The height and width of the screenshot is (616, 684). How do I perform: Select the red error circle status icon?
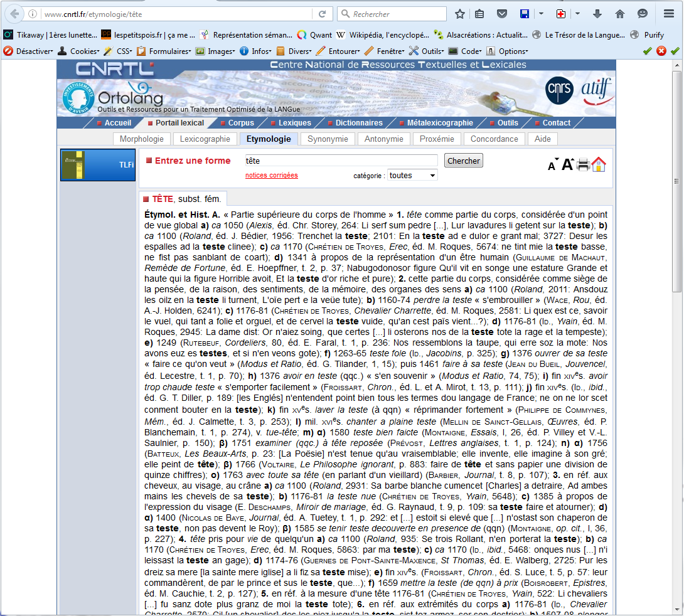pyautogui.click(x=661, y=51)
